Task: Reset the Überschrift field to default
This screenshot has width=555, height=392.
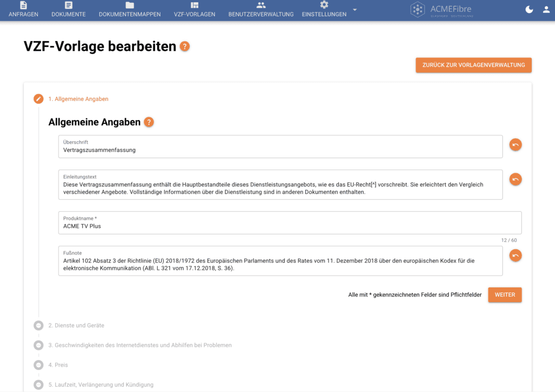Action: [515, 145]
